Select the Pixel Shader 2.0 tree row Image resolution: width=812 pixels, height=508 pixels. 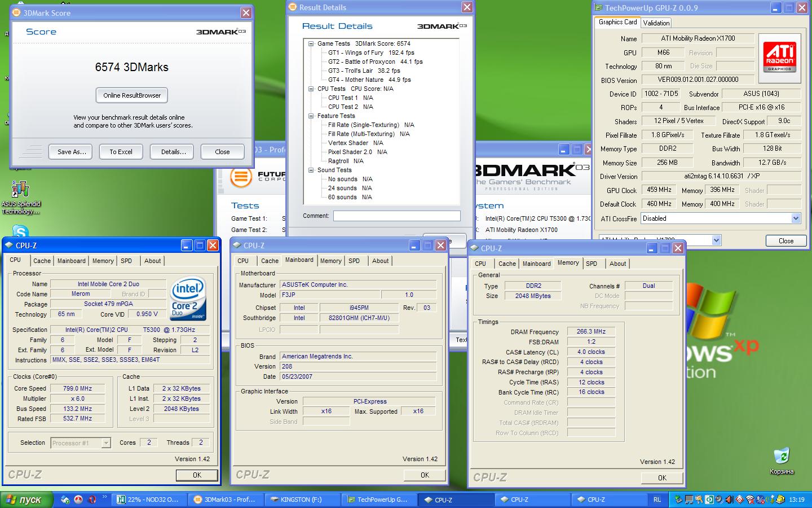(x=358, y=152)
